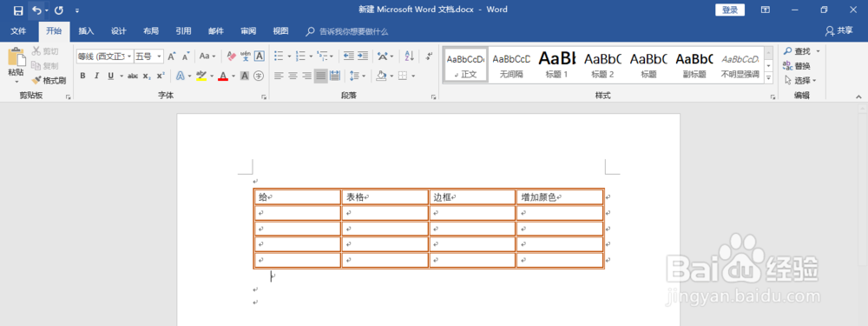Viewport: 868px width, 326px height.
Task: Click the Character Border A icon
Action: (x=259, y=56)
